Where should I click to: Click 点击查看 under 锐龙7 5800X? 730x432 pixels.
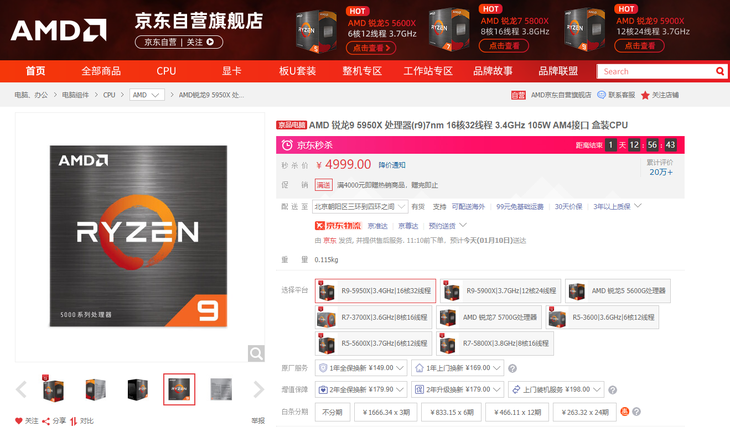pyautogui.click(x=504, y=46)
